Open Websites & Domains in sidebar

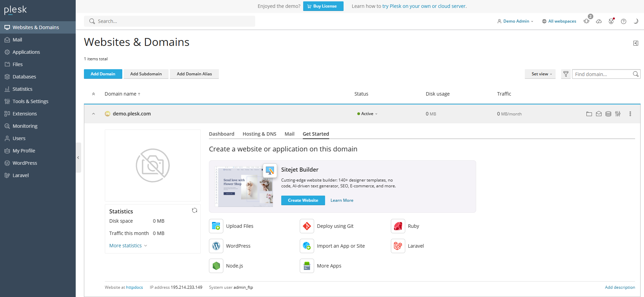[38, 27]
